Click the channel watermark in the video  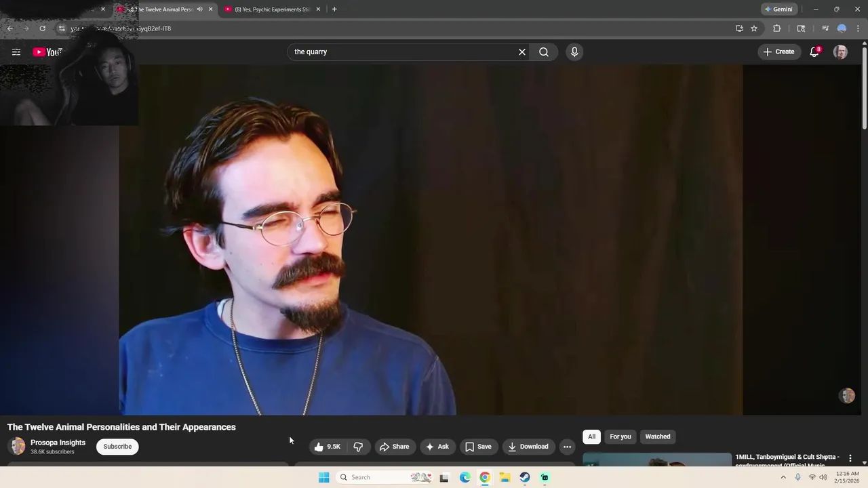tap(847, 396)
